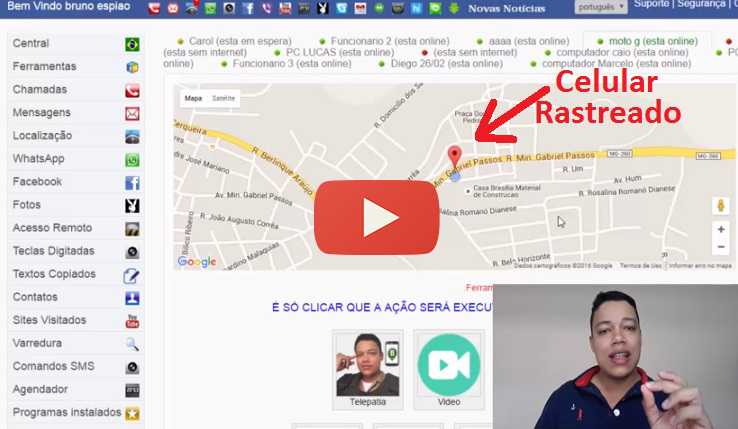
Task: Open Chamadas phone icon
Action: 132,90
